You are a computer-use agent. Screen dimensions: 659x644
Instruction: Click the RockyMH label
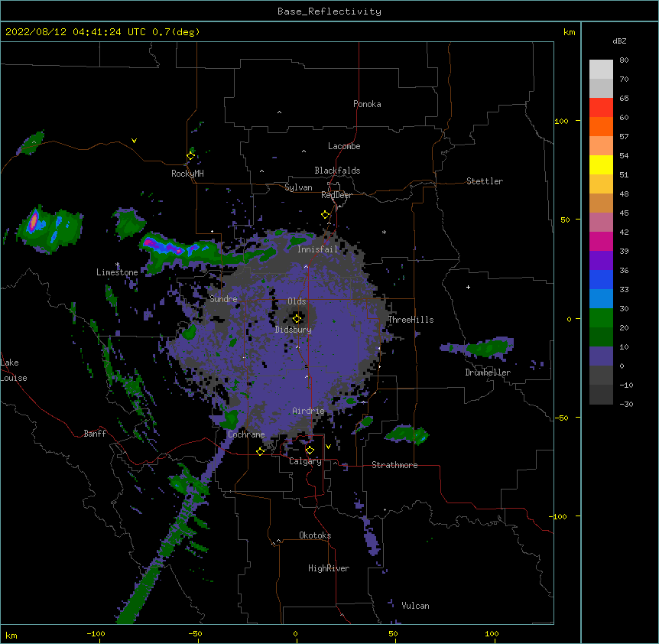coord(187,173)
